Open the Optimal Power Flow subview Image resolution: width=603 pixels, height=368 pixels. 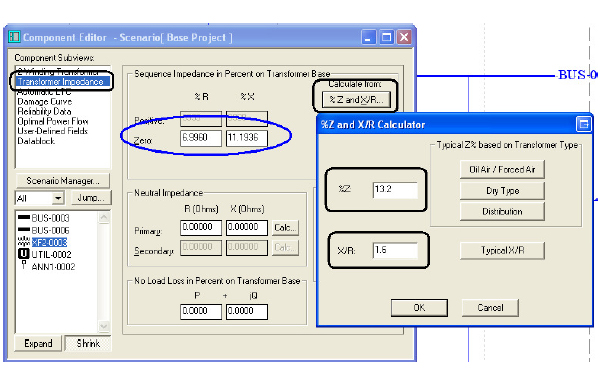(53, 121)
